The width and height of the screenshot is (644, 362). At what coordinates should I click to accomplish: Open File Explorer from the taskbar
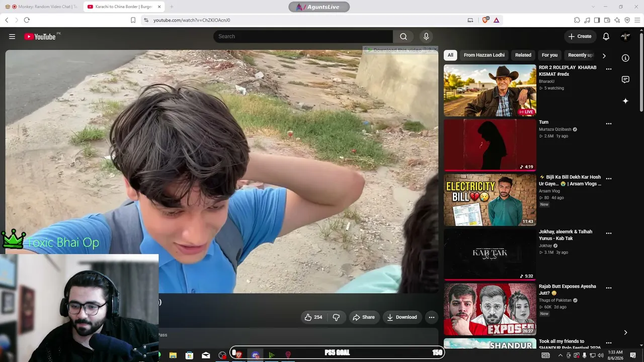(x=173, y=355)
